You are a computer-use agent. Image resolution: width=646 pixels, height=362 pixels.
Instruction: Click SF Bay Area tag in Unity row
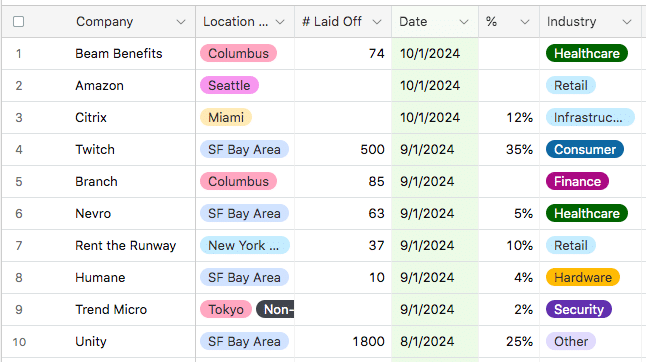tap(244, 341)
